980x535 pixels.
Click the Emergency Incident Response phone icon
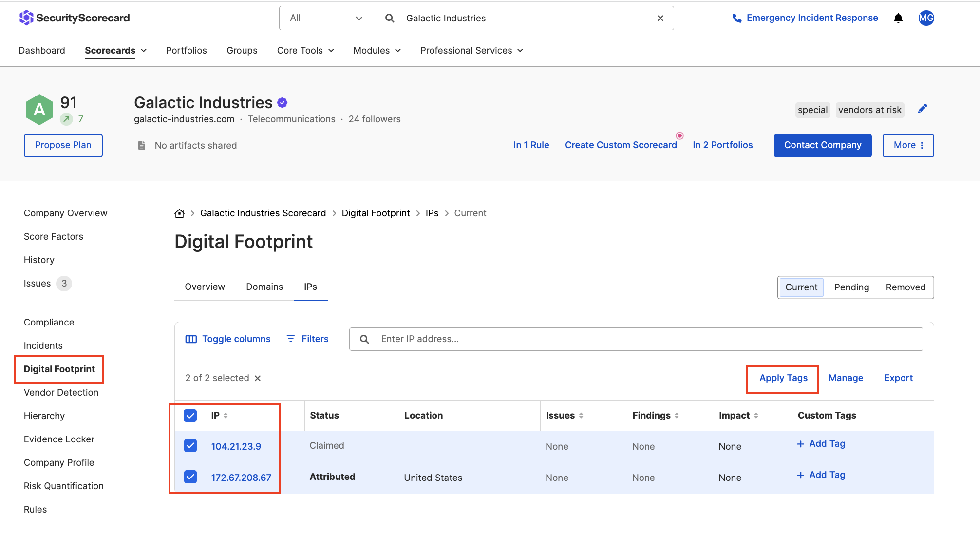[x=737, y=18]
